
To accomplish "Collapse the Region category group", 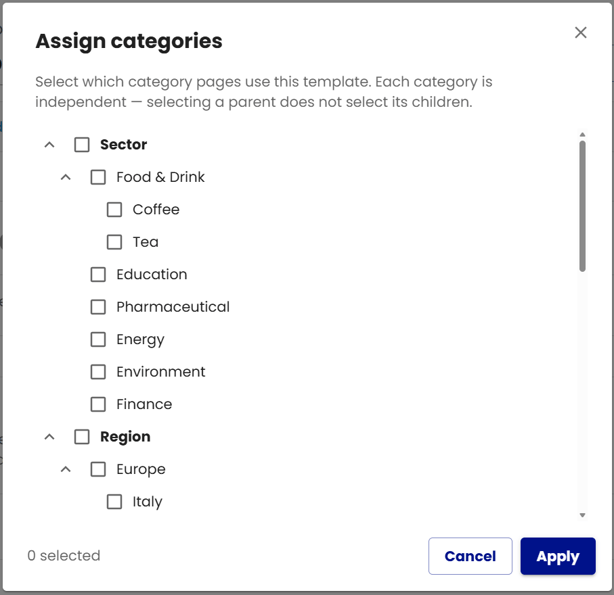I will [x=49, y=437].
